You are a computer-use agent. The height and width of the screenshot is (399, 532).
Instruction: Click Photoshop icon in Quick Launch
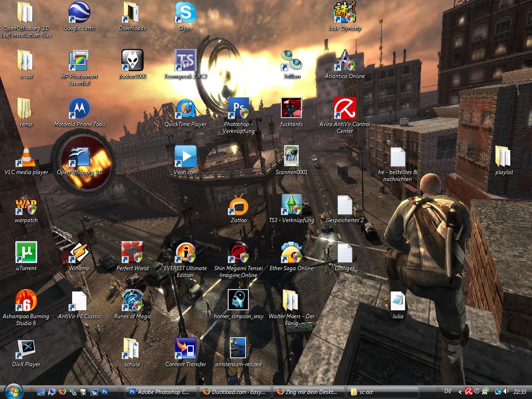pos(104,392)
